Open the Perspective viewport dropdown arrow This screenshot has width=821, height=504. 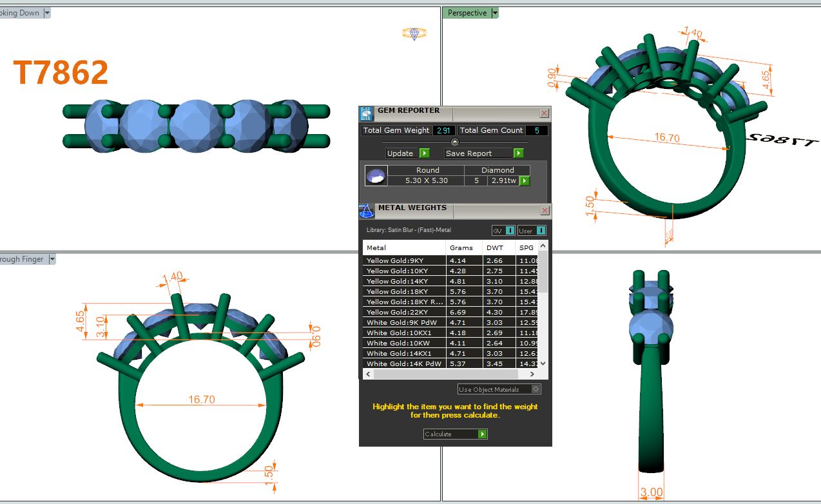495,13
